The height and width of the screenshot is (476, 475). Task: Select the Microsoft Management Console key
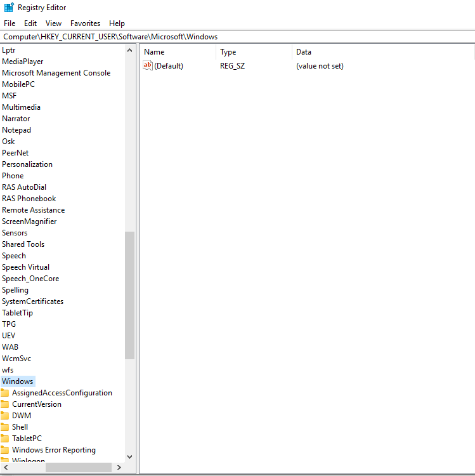tap(56, 73)
